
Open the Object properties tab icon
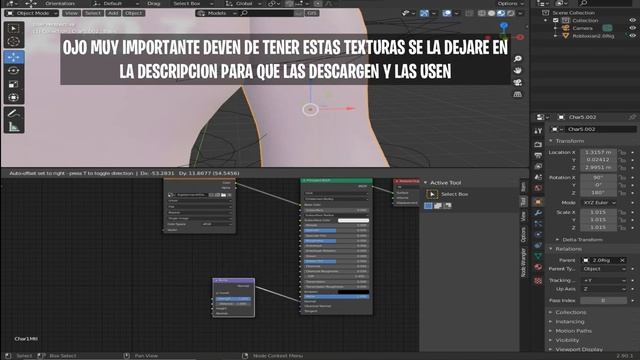coord(538,202)
